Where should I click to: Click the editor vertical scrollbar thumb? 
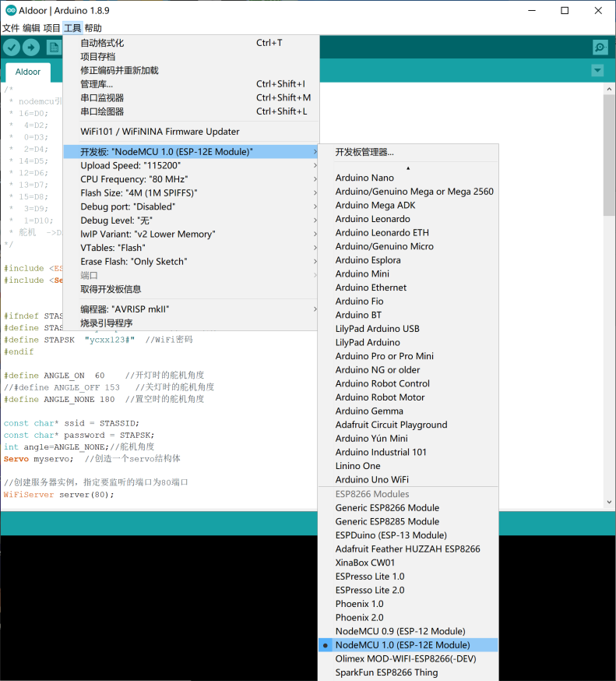pos(609,155)
